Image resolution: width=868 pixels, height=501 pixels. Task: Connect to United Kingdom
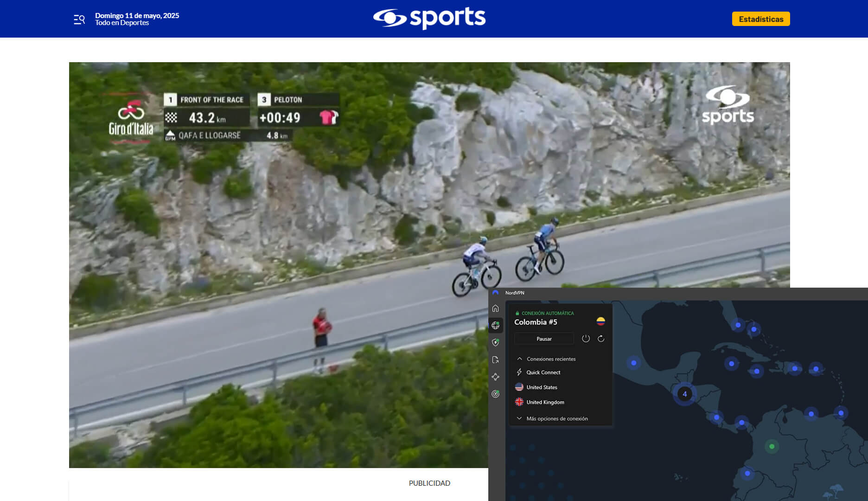pos(545,402)
